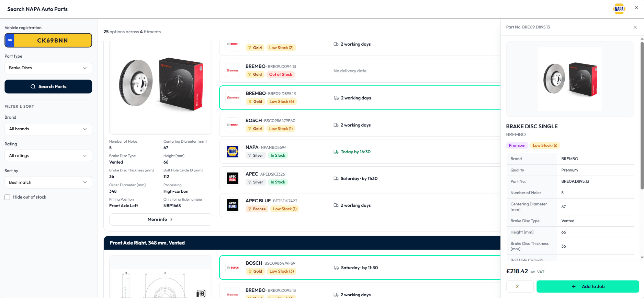The width and height of the screenshot is (644, 298).
Task: Open the Part type dropdown showing Brake Discs
Action: pos(48,68)
